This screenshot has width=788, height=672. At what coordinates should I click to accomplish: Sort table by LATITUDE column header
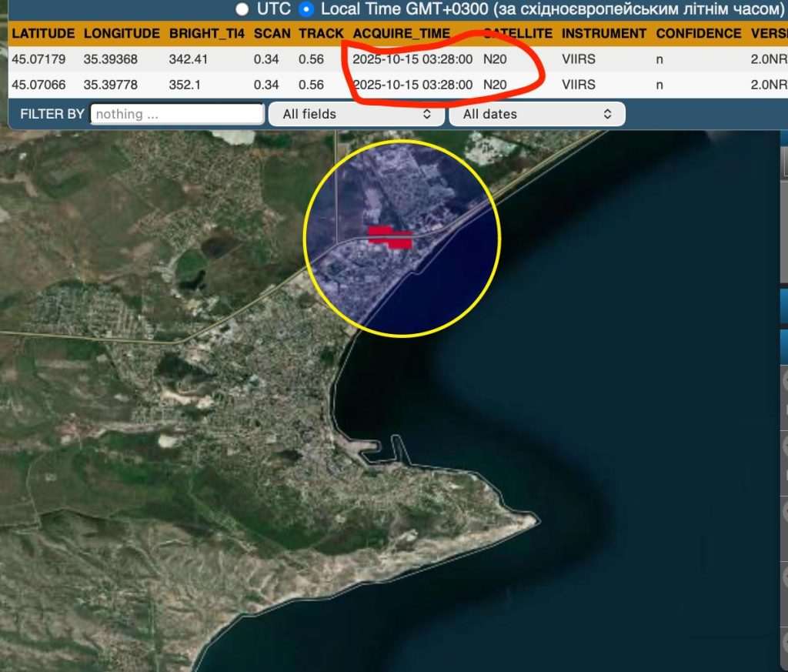(43, 34)
